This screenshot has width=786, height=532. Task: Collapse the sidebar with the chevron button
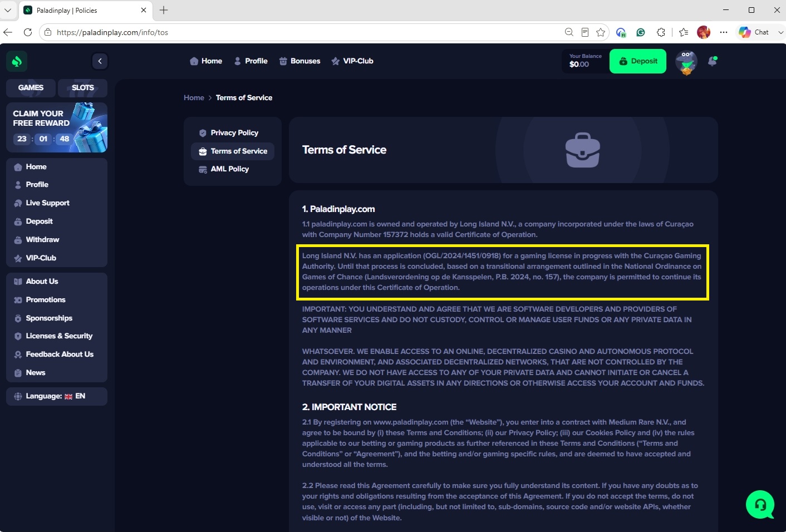[x=100, y=61]
